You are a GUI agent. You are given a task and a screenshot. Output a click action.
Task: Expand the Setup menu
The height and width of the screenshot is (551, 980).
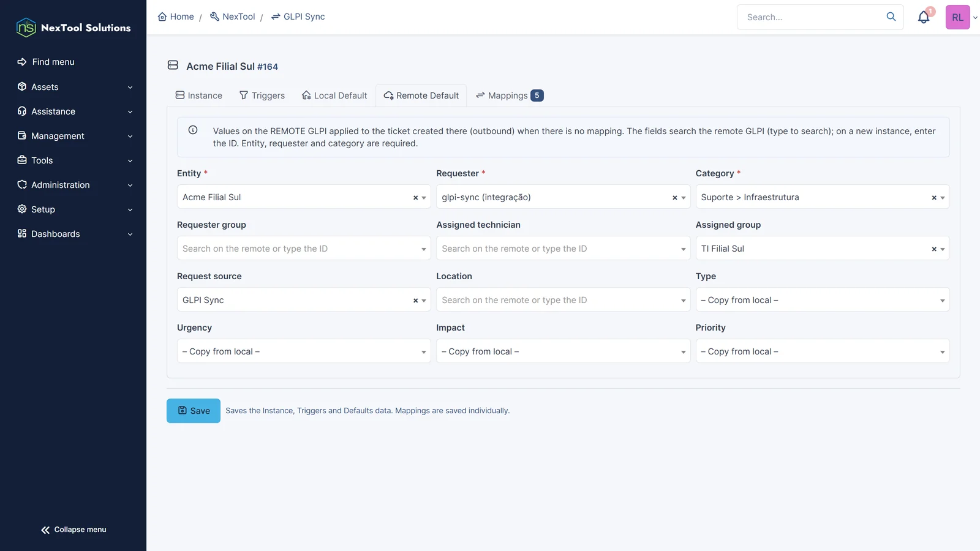73,209
